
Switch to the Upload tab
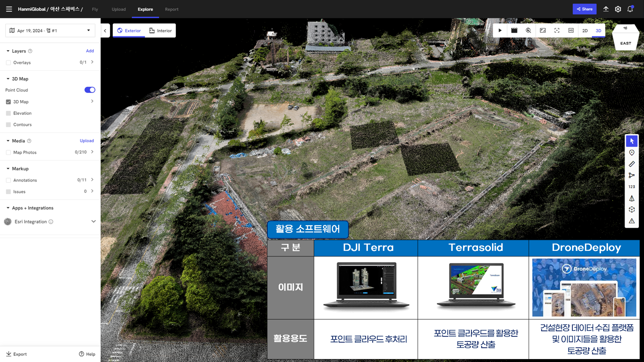119,9
